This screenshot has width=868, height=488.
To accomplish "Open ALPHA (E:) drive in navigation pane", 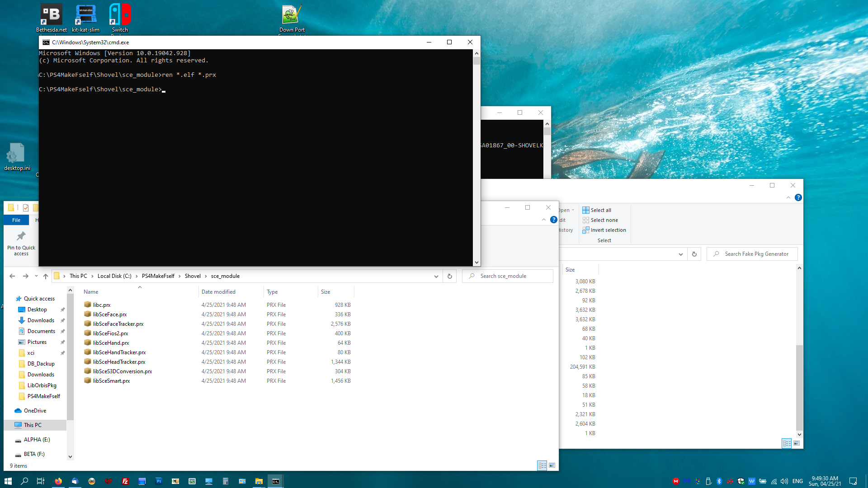I will [37, 440].
